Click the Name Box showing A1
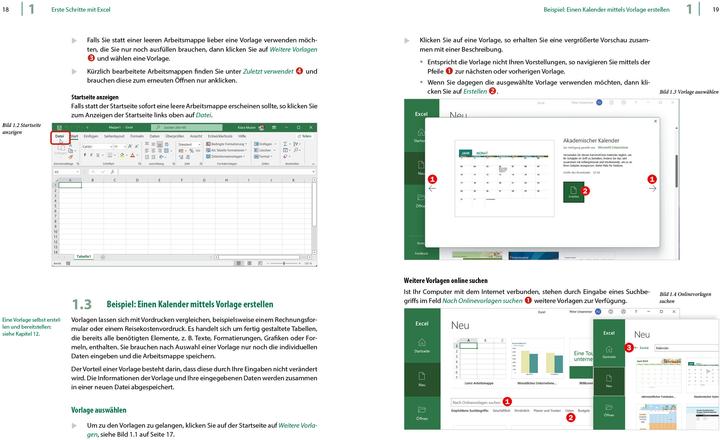Image resolution: width=720 pixels, height=440 pixels. pyautogui.click(x=67, y=172)
